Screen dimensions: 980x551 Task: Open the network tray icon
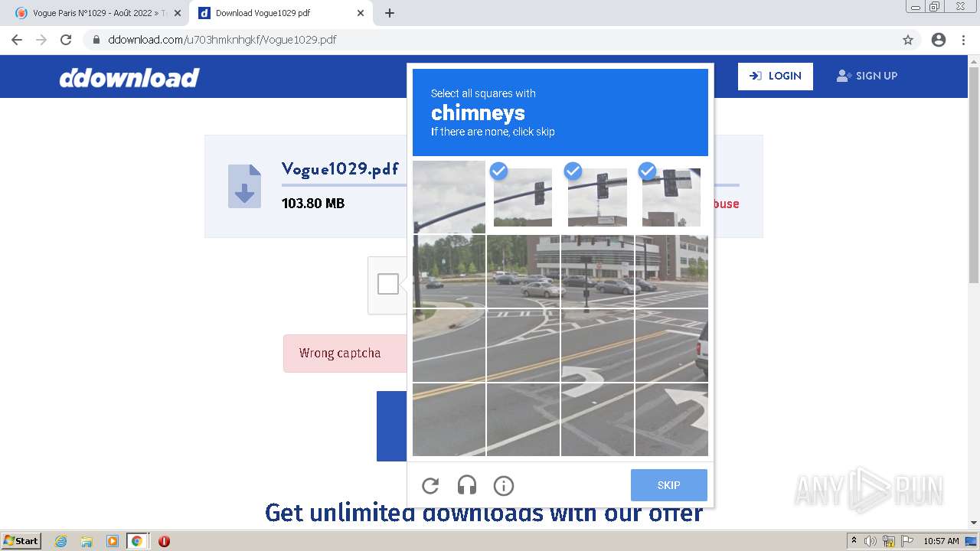click(889, 541)
